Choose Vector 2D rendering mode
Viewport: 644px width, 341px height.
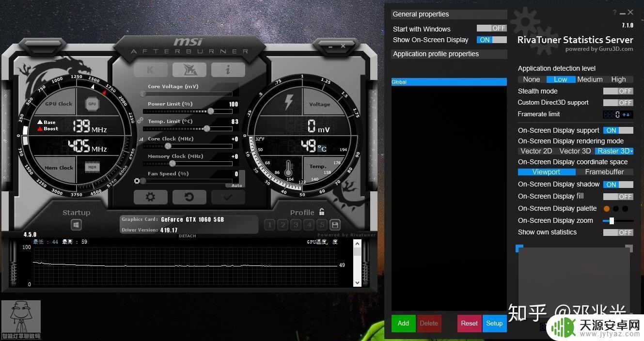536,151
